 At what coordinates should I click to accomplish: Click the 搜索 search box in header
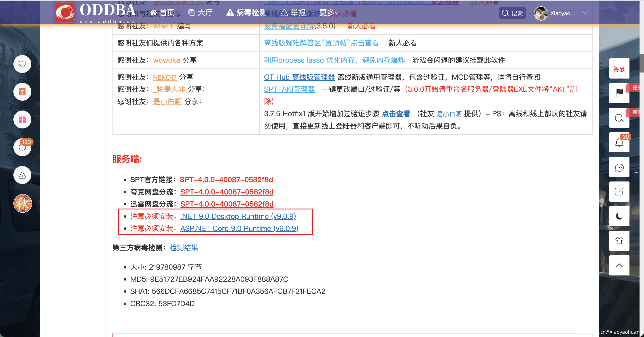coord(512,13)
